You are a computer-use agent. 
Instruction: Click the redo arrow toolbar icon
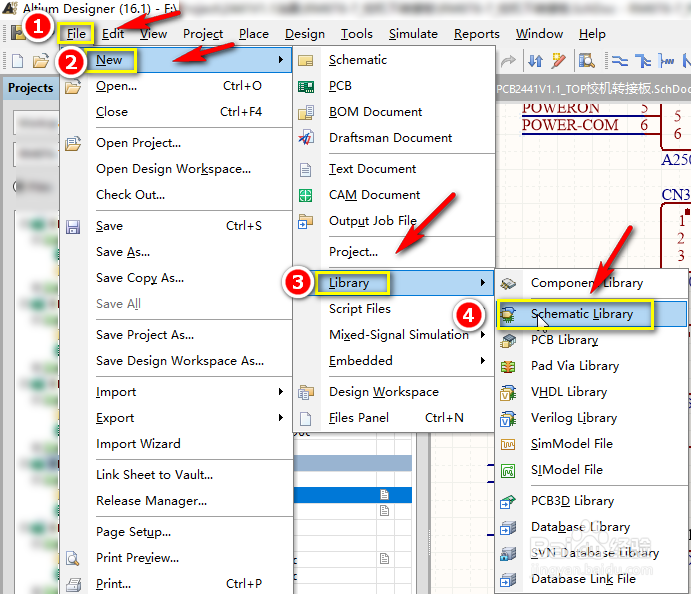(508, 61)
